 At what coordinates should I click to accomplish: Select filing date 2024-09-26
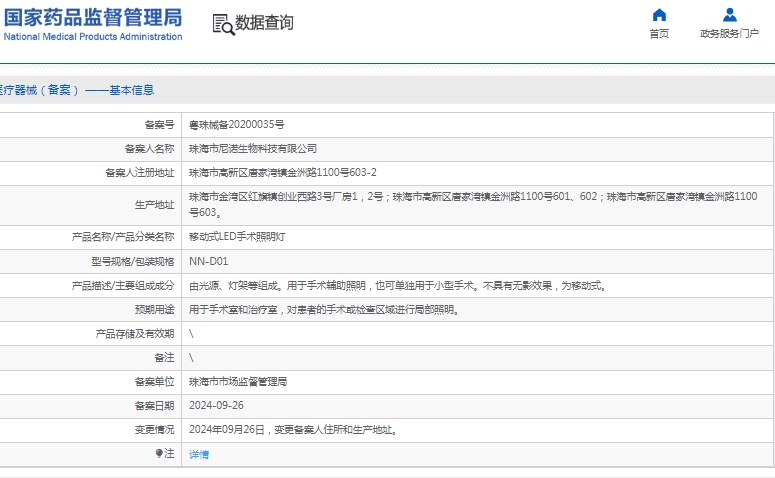coord(216,405)
